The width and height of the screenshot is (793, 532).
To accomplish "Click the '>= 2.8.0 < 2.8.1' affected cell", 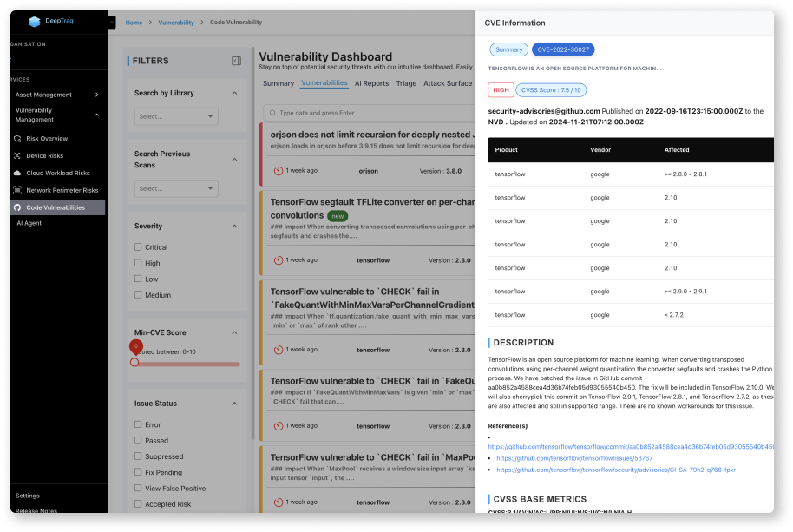I will point(685,174).
